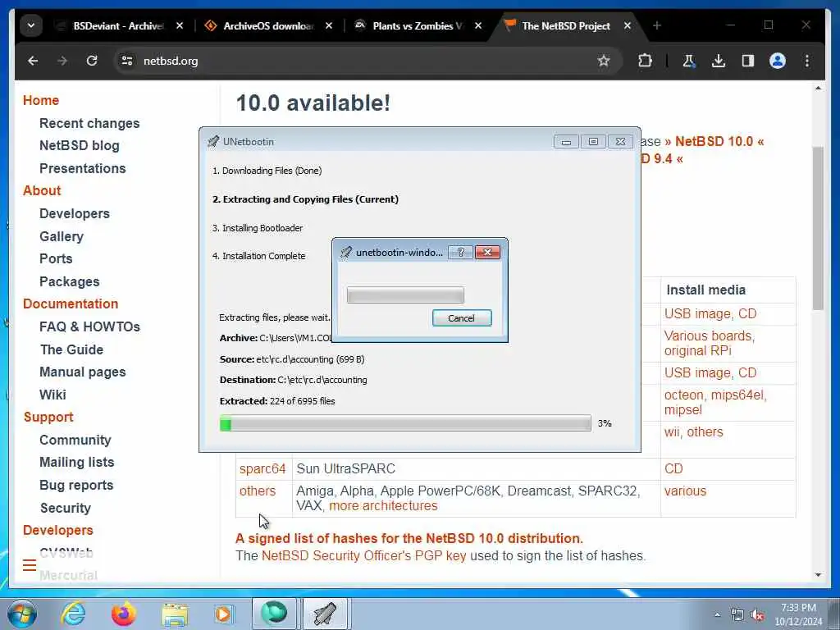Open the Presentations link
Screen dimensions: 840x630
pos(83,168)
